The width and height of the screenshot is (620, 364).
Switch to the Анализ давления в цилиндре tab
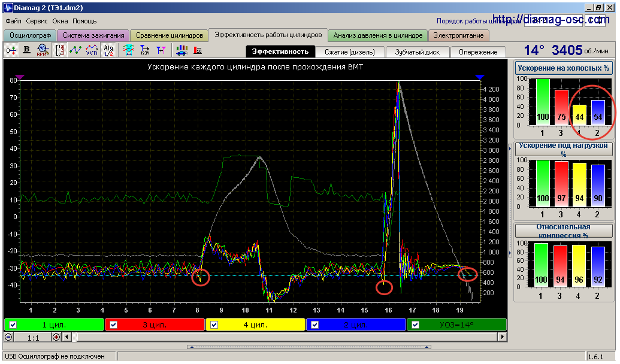(377, 35)
